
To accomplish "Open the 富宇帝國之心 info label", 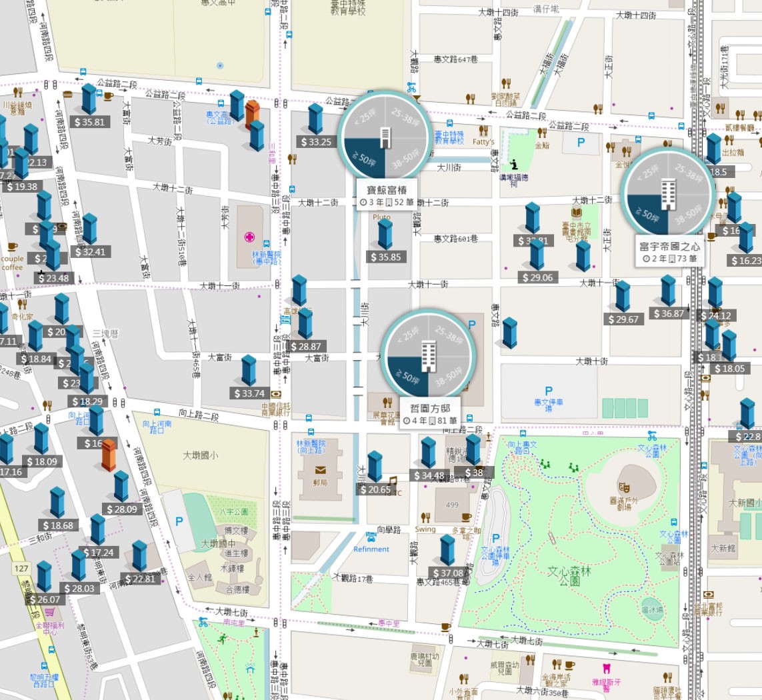I will tap(669, 252).
